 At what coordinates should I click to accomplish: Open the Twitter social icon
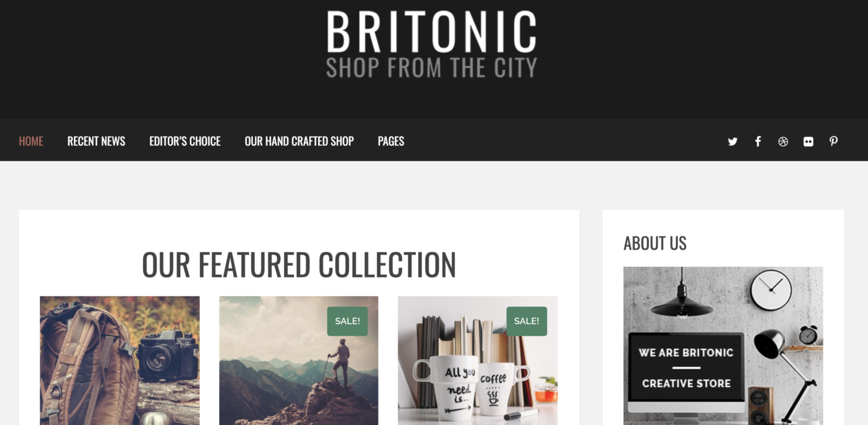tap(732, 142)
